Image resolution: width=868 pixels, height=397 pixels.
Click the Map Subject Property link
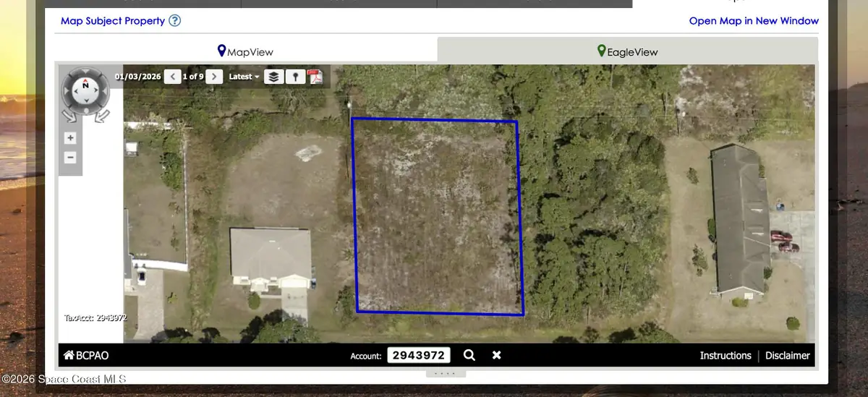point(113,21)
